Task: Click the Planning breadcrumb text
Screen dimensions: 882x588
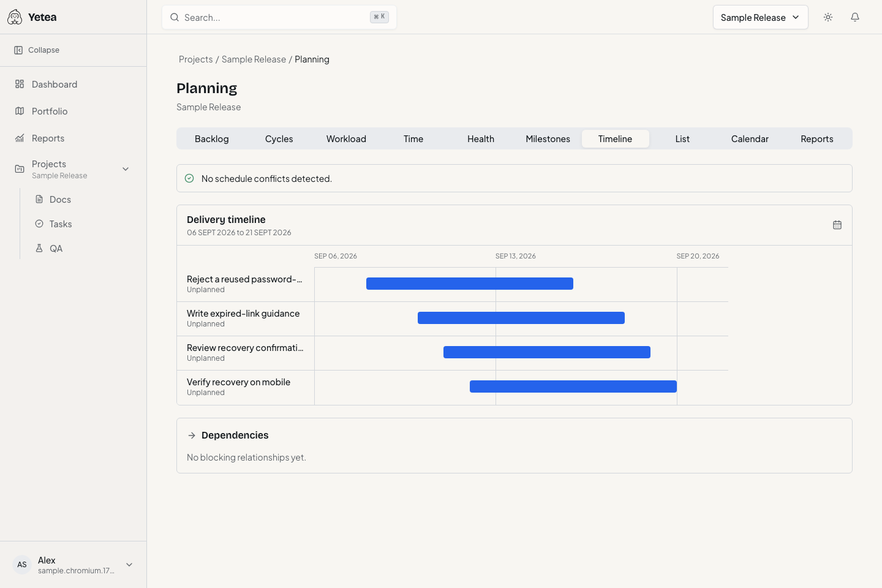Action: pyautogui.click(x=312, y=59)
